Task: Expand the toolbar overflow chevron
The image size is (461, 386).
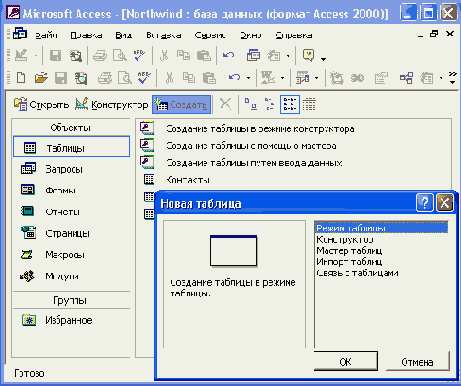Action: tap(452, 78)
